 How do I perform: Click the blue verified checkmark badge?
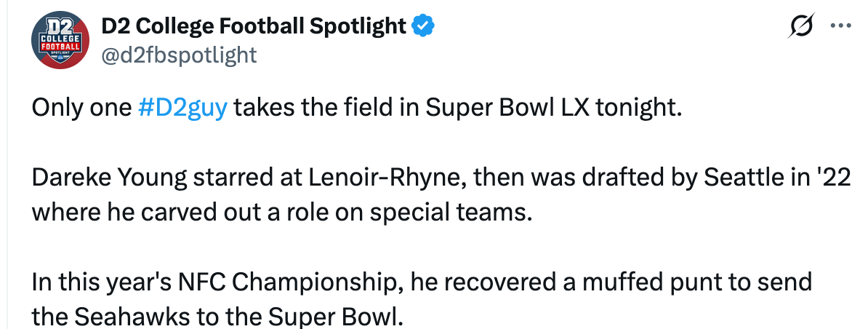423,27
